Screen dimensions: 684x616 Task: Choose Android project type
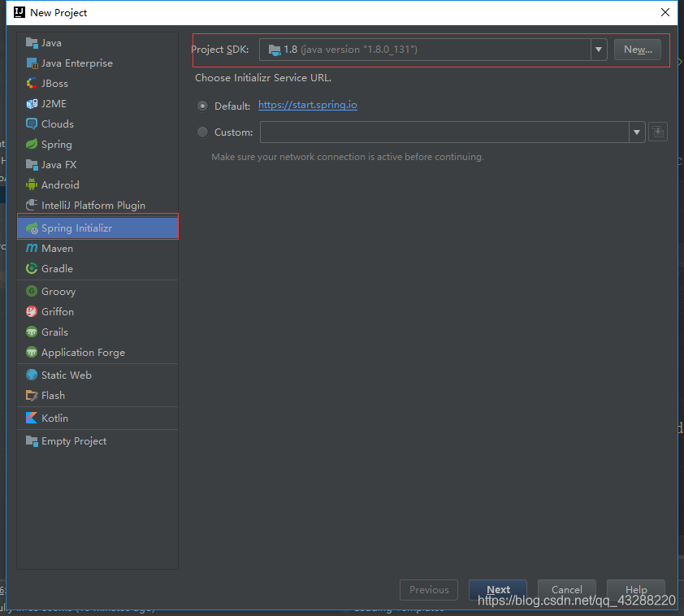click(x=97, y=185)
